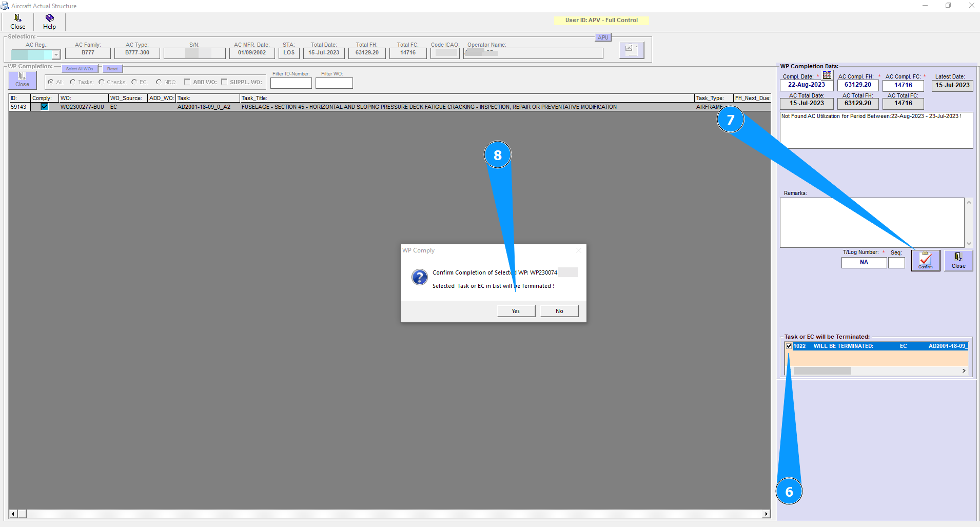Click the termination list right scroll arrow
980x527 pixels.
click(x=964, y=371)
